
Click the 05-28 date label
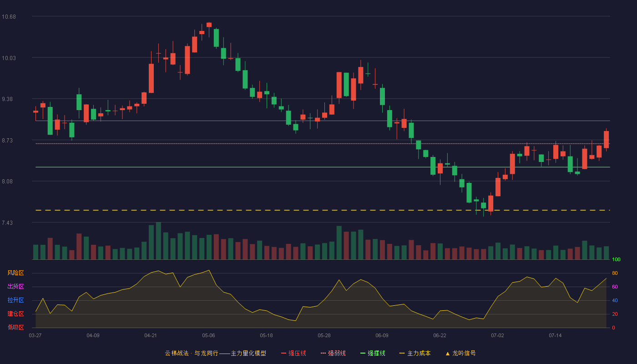[324, 335]
